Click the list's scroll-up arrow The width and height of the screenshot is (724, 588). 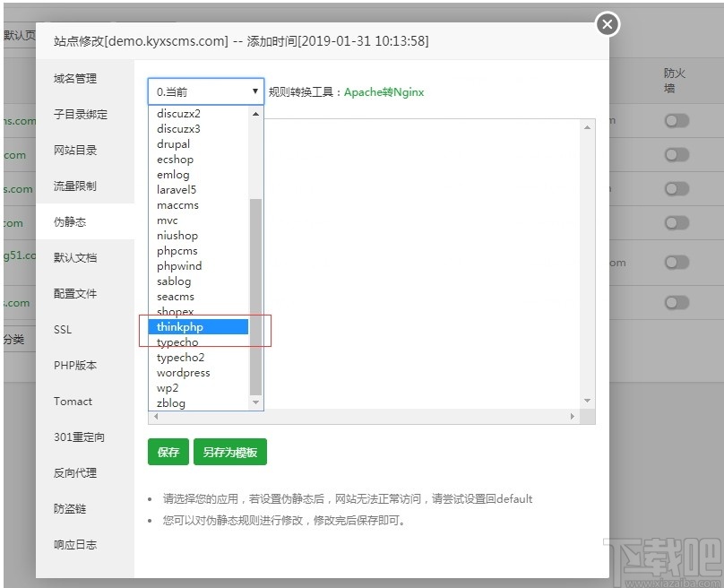coord(255,114)
